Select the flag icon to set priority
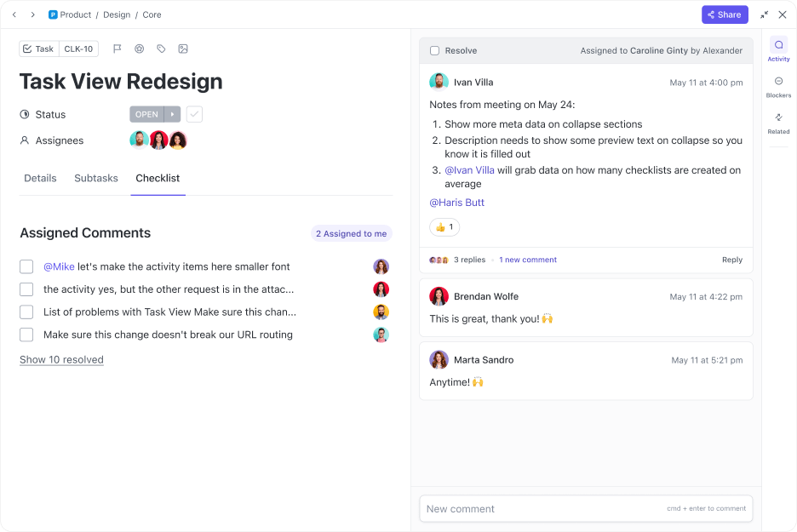The image size is (797, 532). point(117,49)
